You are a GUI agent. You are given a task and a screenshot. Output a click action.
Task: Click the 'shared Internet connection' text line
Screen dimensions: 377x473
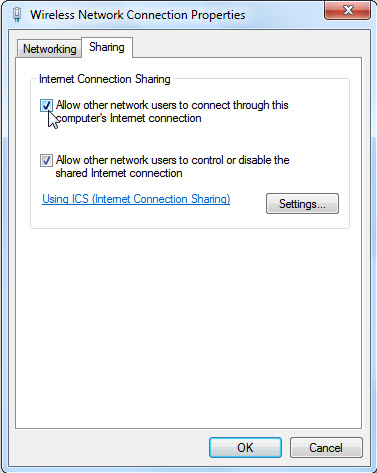click(x=119, y=173)
